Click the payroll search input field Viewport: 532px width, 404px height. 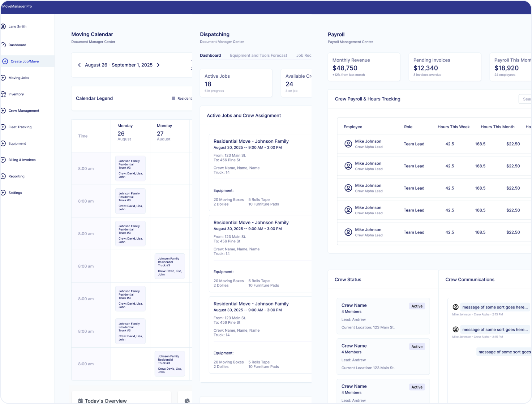pyautogui.click(x=526, y=99)
